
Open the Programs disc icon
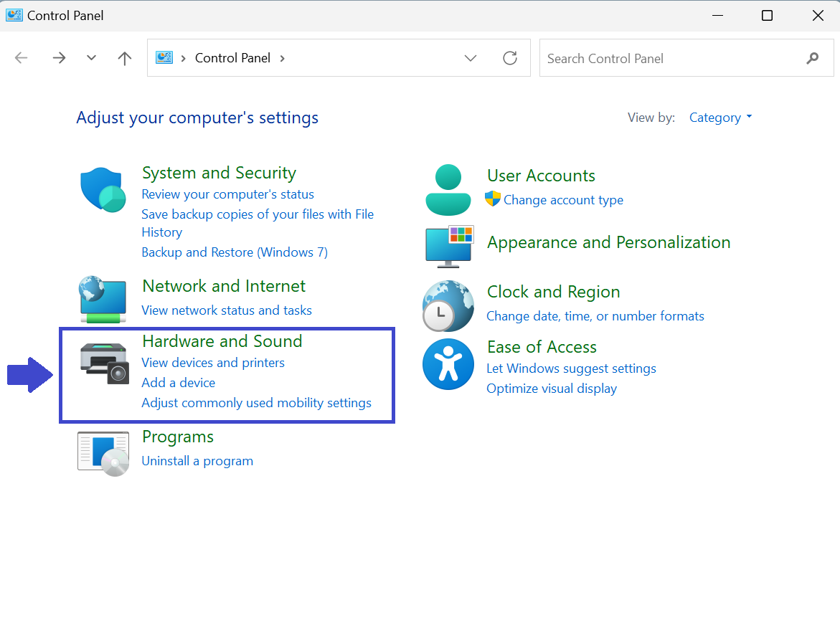(103, 454)
